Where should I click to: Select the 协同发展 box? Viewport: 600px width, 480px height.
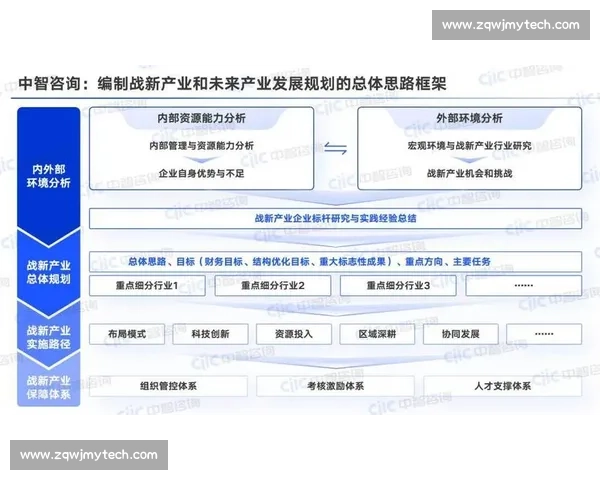point(461,334)
